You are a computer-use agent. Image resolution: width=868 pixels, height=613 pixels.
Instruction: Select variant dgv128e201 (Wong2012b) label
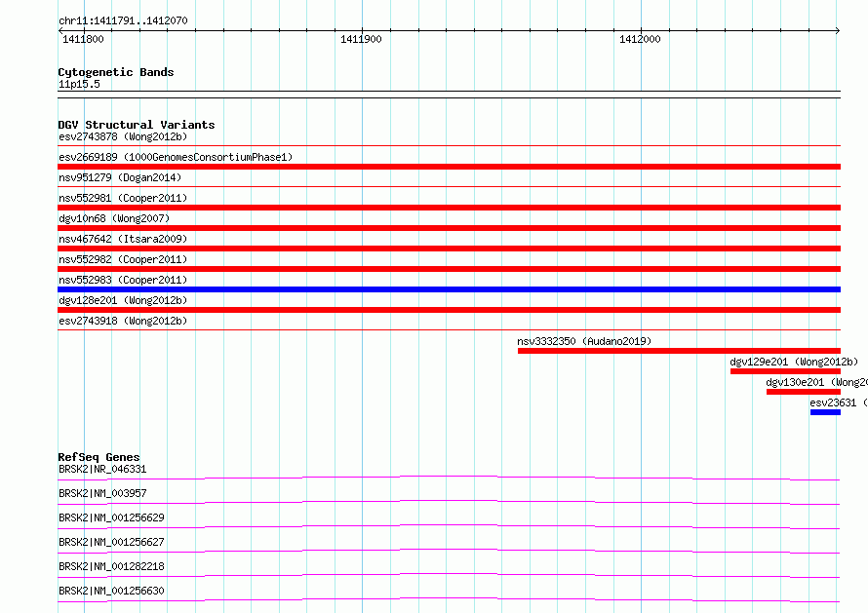(x=123, y=300)
